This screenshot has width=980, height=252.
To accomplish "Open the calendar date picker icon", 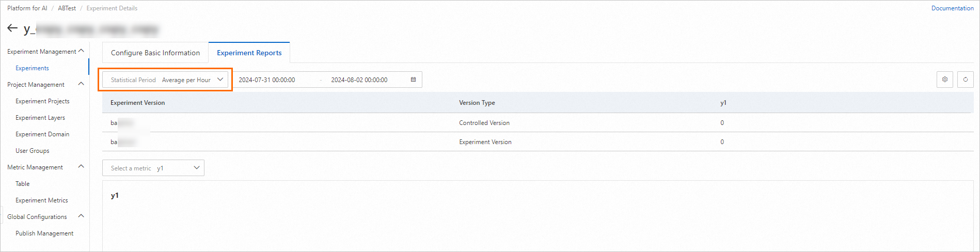I will click(x=413, y=80).
